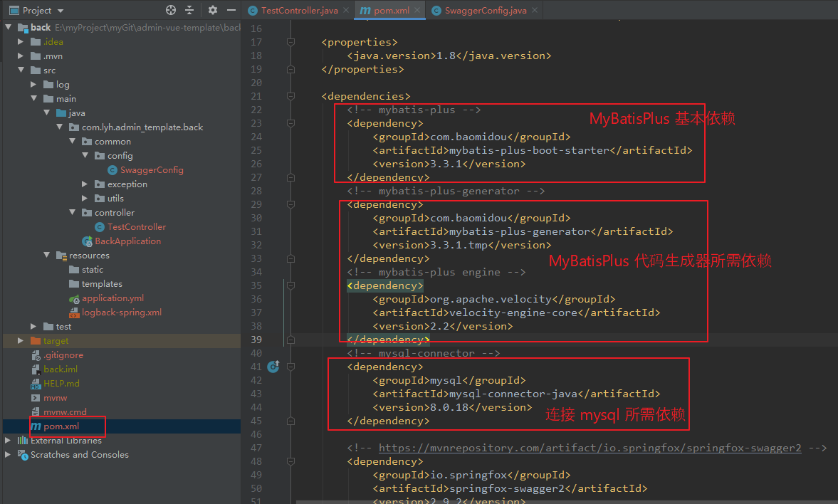Select BackApplication class in tree
Viewport: 838px width, 504px height.
coord(127,241)
